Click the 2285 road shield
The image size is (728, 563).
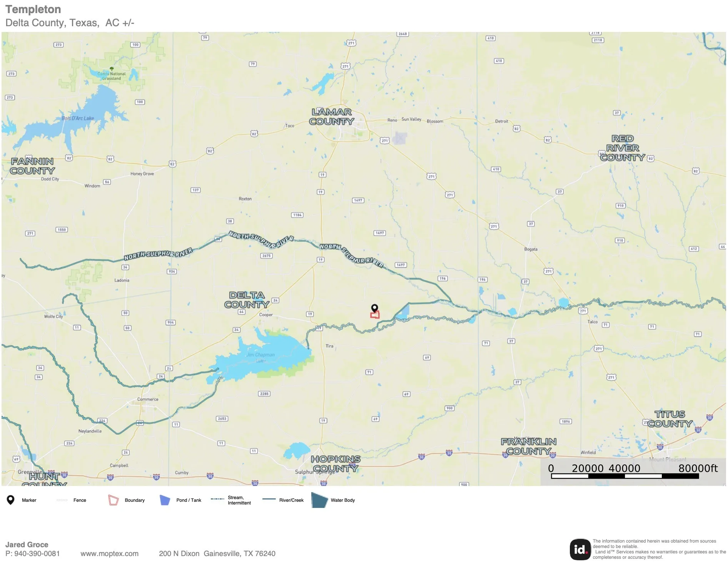tap(264, 394)
